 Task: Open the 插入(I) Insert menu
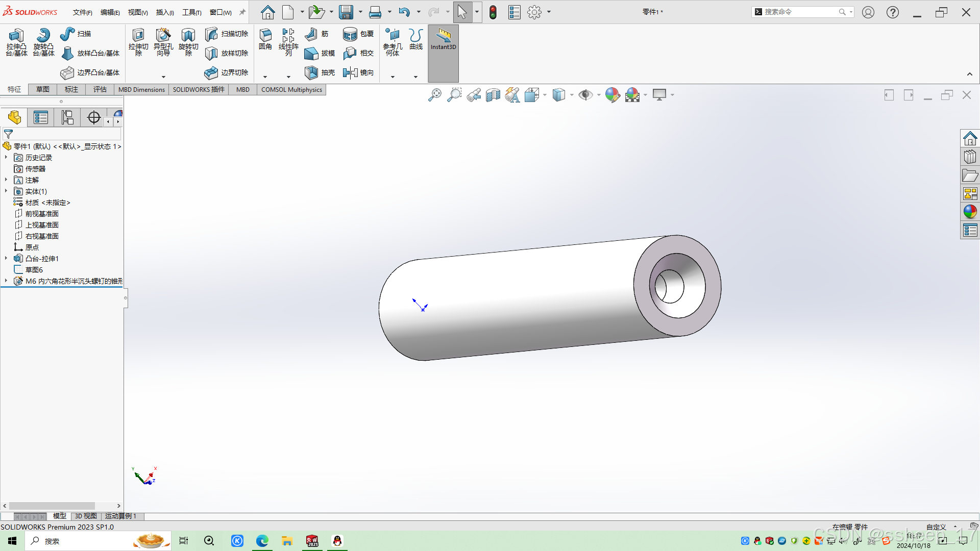(x=164, y=12)
